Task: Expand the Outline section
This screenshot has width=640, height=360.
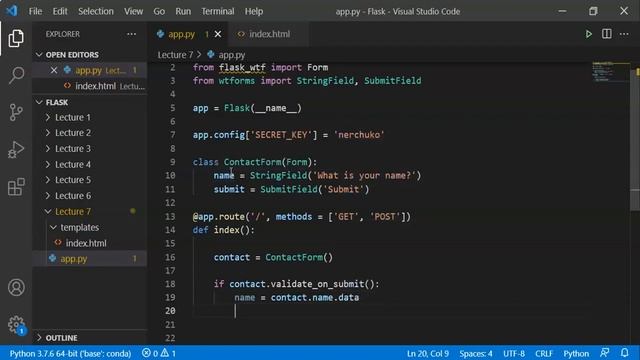Action: point(39,338)
